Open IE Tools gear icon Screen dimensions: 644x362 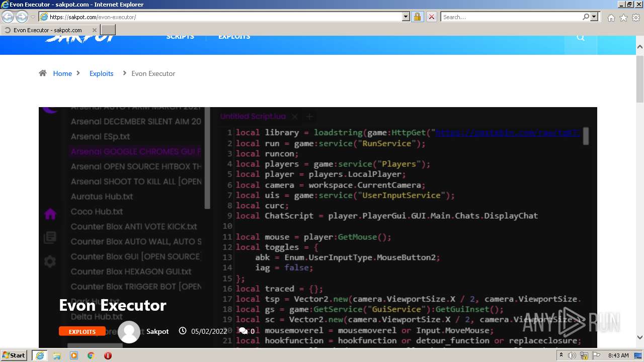636,18
